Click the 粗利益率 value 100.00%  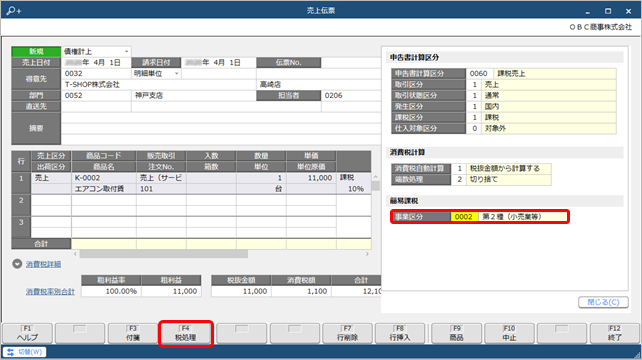(x=111, y=291)
